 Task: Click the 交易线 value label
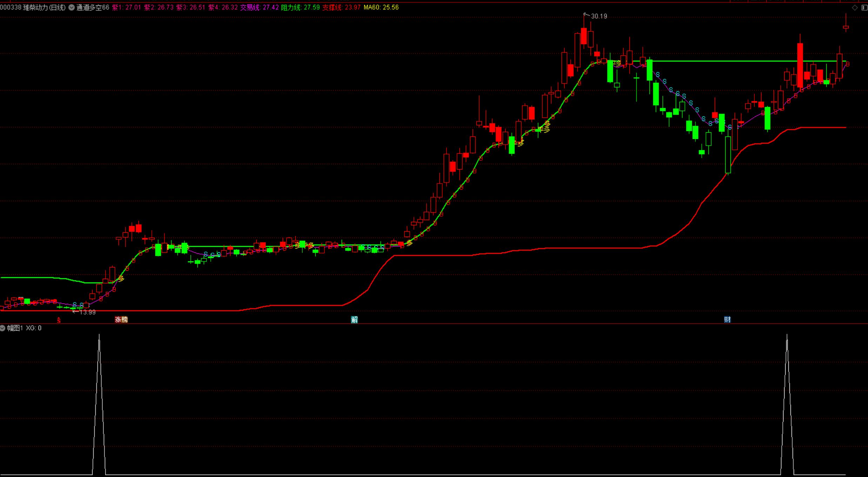coord(259,7)
